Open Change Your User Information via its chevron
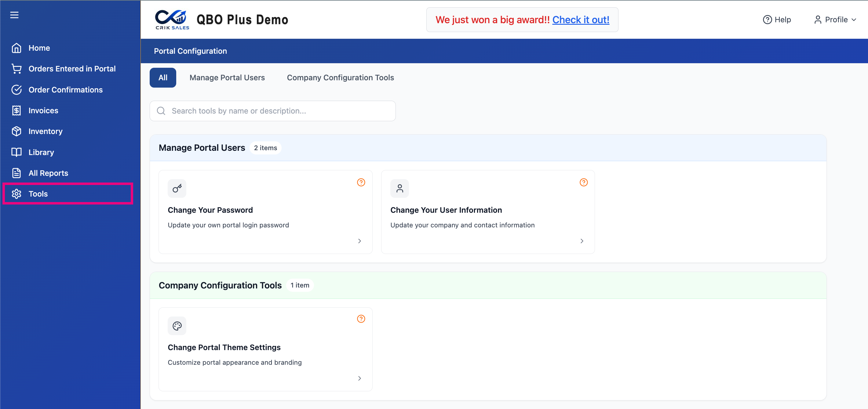 [582, 241]
